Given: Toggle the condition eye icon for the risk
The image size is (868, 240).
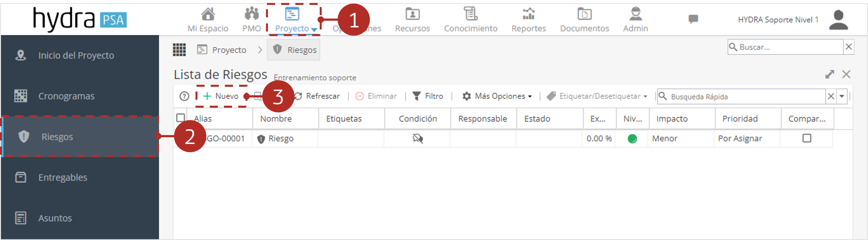Looking at the screenshot, I should pos(418,138).
